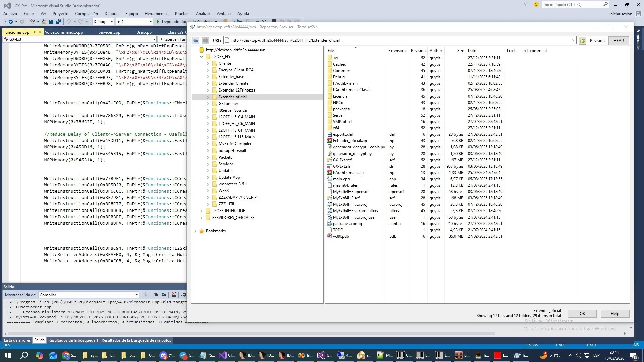Sort the file list by Revision column

point(418,51)
